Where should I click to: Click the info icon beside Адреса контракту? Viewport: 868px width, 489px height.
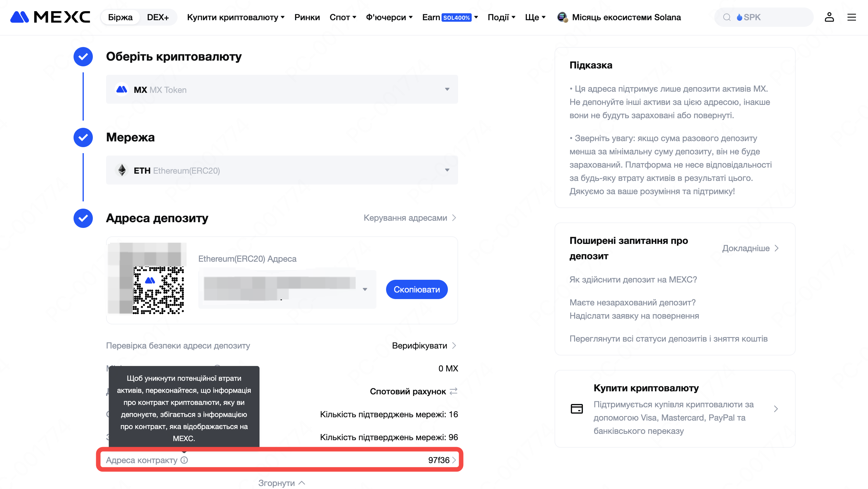coord(184,460)
